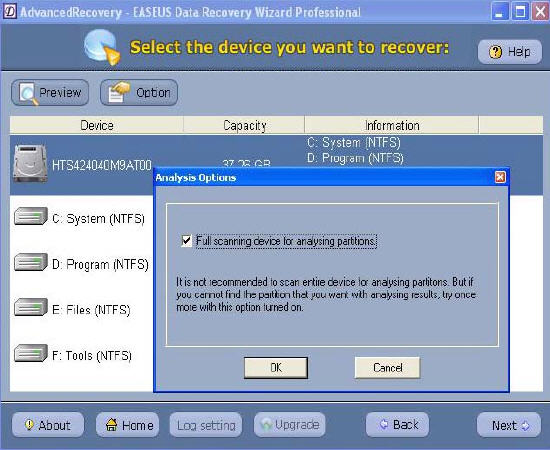Click the E: Files (NTFS) label
This screenshot has width=550, height=450.
point(91,310)
